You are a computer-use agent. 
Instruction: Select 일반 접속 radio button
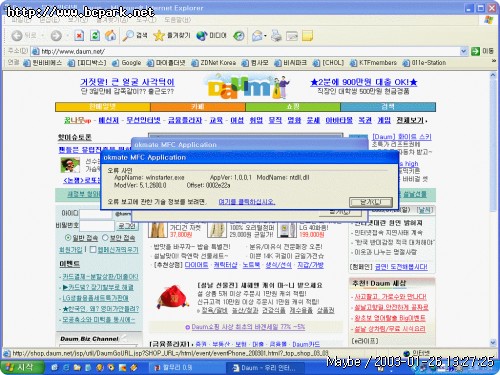click(68, 238)
